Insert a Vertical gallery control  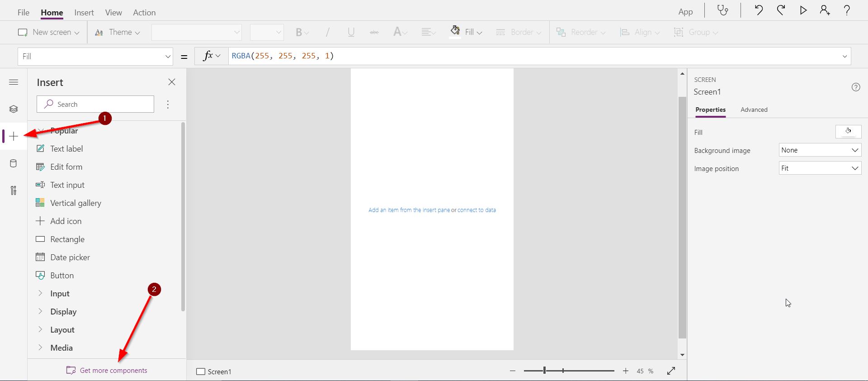click(x=69, y=203)
